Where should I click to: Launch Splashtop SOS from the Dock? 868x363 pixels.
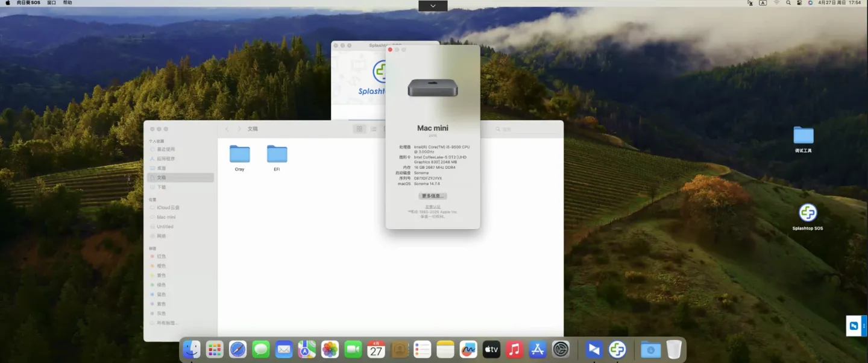coord(617,349)
